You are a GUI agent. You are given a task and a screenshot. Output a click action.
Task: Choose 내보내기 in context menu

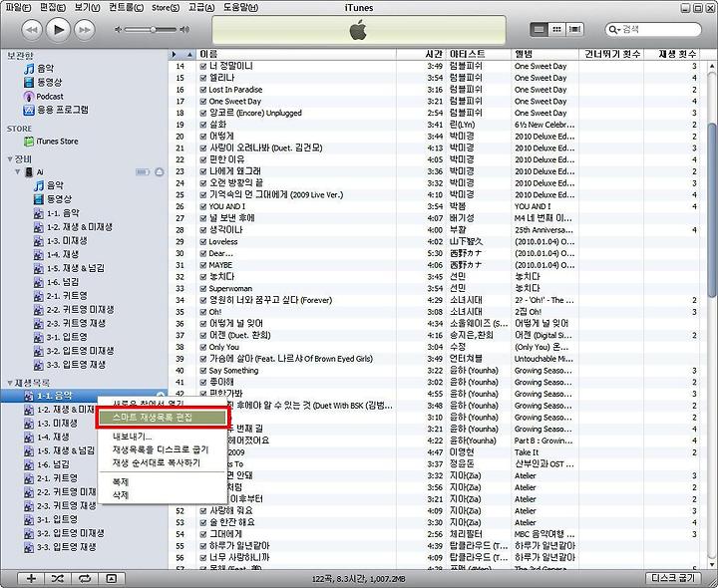[x=163, y=437]
